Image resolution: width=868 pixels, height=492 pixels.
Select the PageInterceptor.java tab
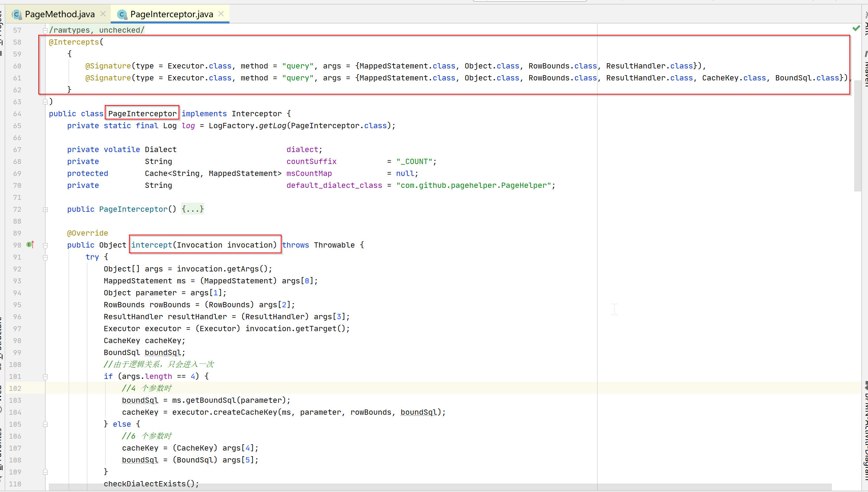point(171,14)
